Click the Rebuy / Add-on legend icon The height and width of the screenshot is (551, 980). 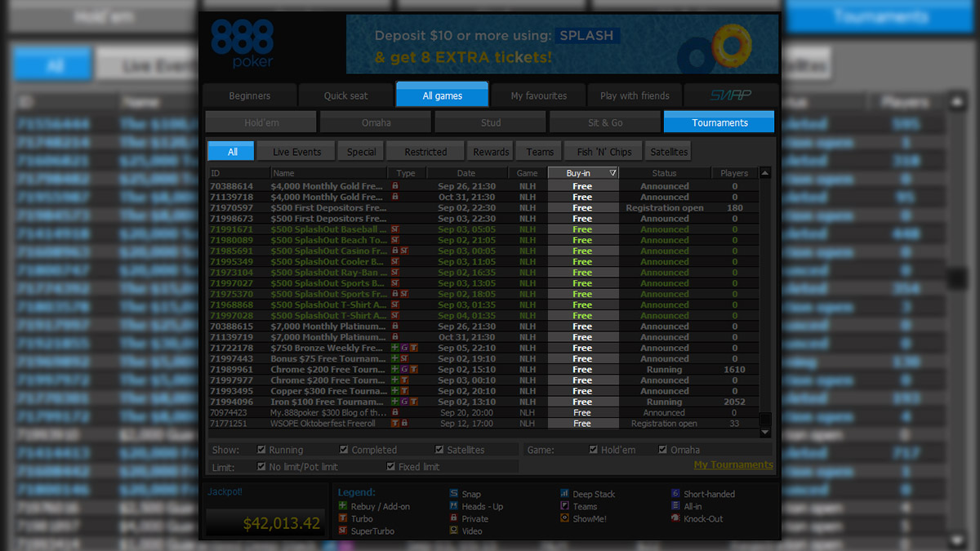pos(342,506)
